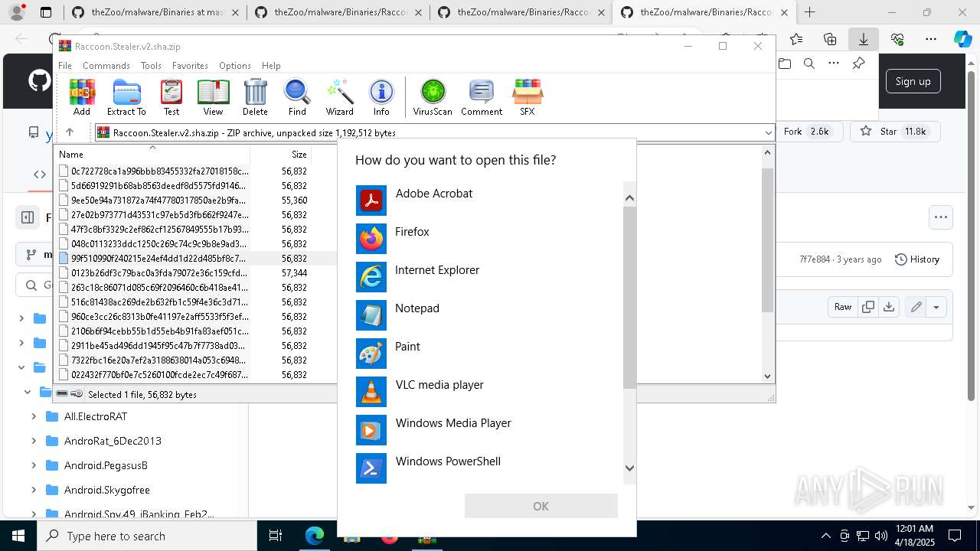Open the Options menu
The image size is (980, 551).
[235, 66]
